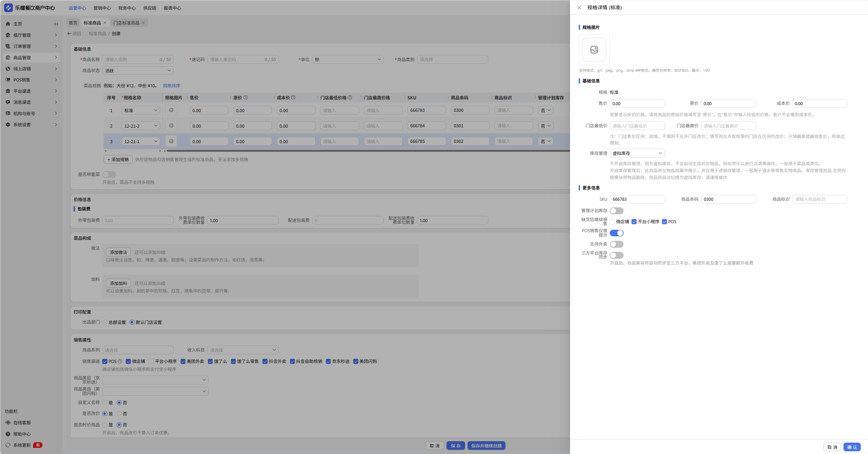Click the POS销售 cart icon

click(x=8, y=80)
